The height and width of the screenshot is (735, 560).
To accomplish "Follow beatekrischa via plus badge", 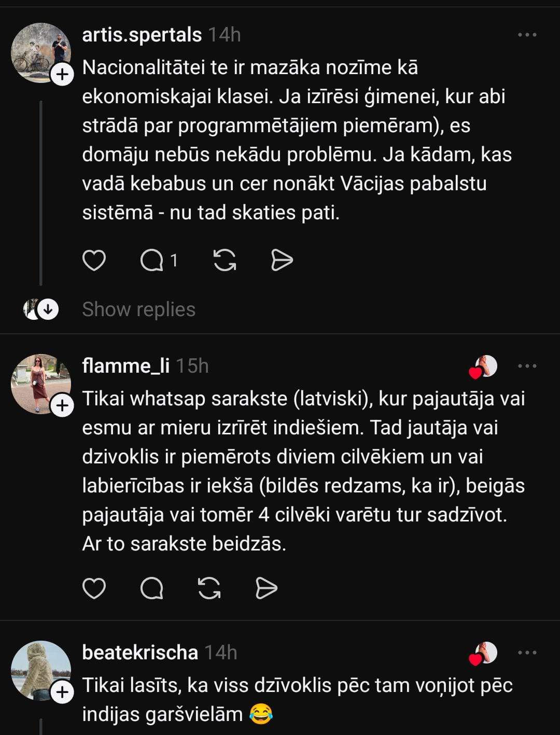I will click(62, 692).
